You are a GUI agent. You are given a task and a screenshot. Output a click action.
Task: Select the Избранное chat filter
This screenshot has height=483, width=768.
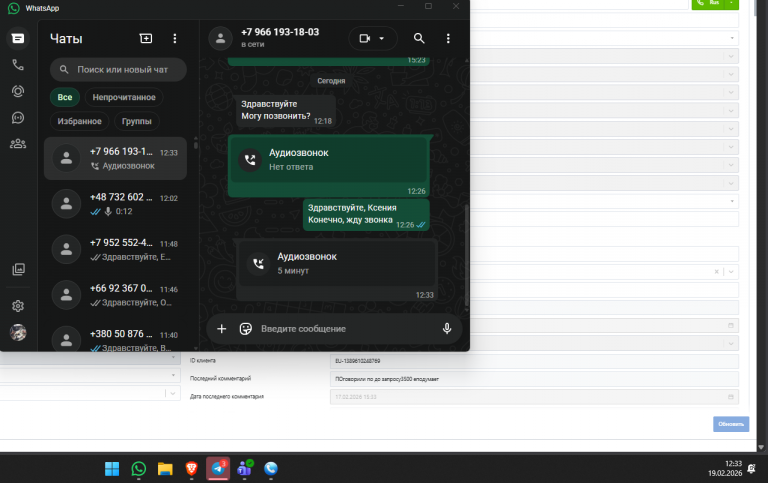coord(79,121)
